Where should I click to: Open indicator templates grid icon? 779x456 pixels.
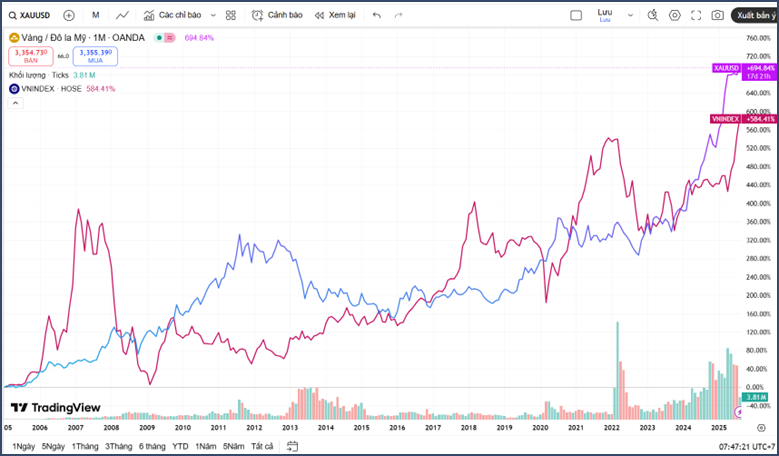coord(231,15)
